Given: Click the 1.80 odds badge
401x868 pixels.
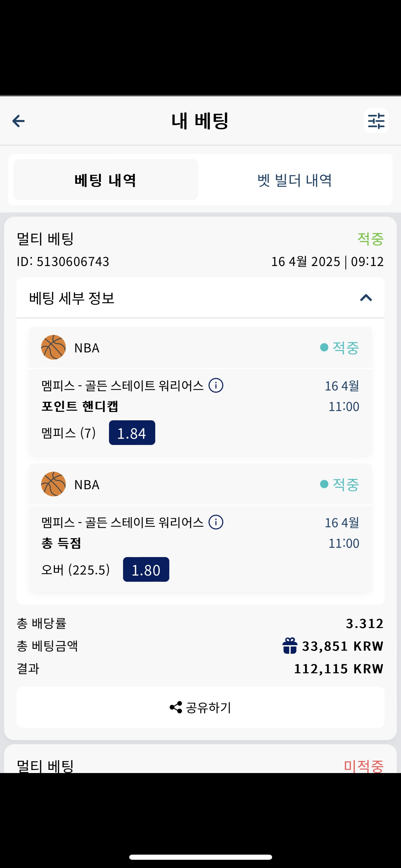Looking at the screenshot, I should [146, 570].
